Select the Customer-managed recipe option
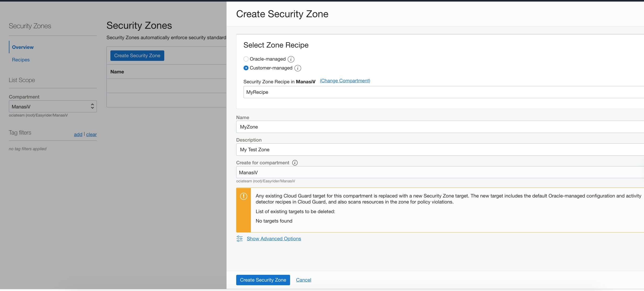The height and width of the screenshot is (291, 644). 246,68
